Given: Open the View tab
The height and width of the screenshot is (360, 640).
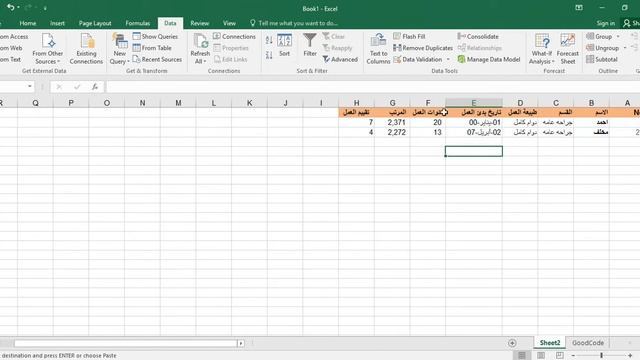Looking at the screenshot, I should pos(229,23).
